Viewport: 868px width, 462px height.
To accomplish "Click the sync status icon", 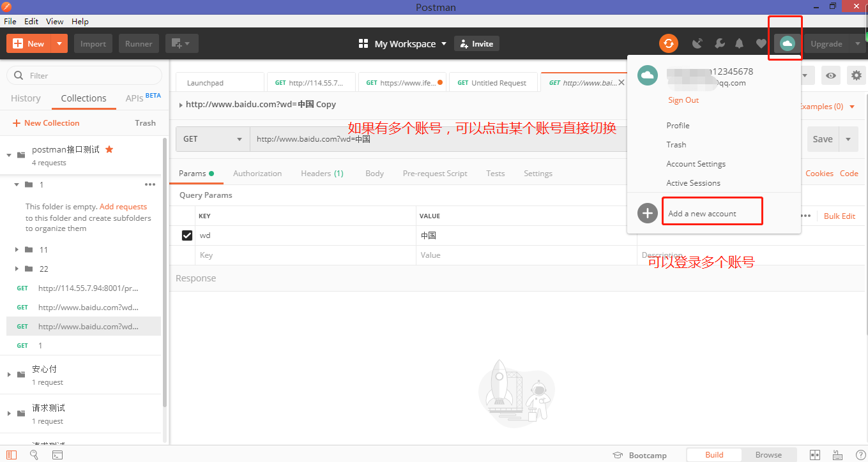I will coord(669,43).
